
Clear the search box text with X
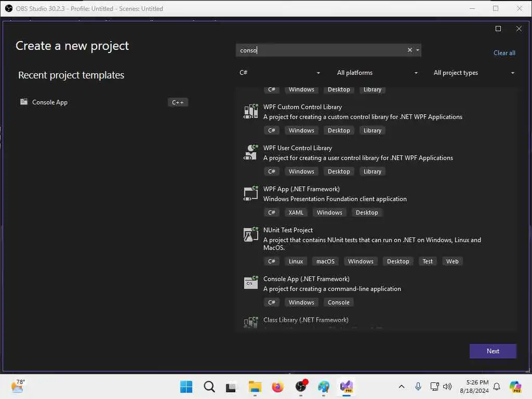tap(409, 50)
